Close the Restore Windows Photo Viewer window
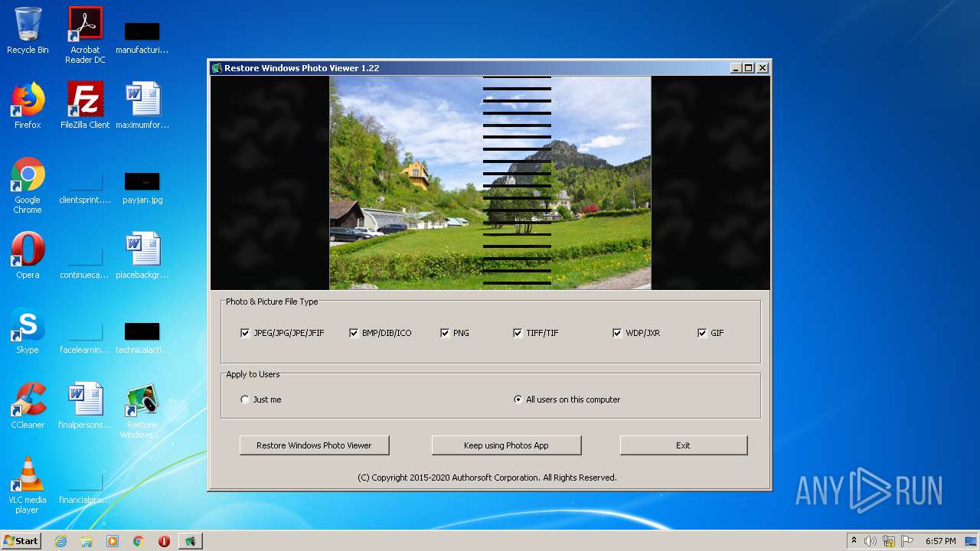The width and height of the screenshot is (980, 551). [763, 68]
